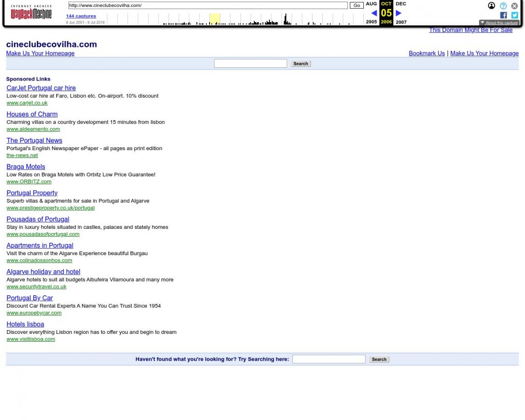525x420 pixels.
Task: Visit www.aldeamento.com URL link
Action: click(x=33, y=129)
